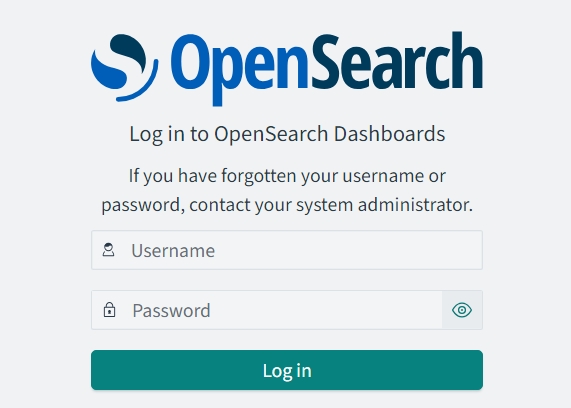Focus the Password input field
Image resolution: width=571 pixels, height=408 pixels.
point(267,310)
